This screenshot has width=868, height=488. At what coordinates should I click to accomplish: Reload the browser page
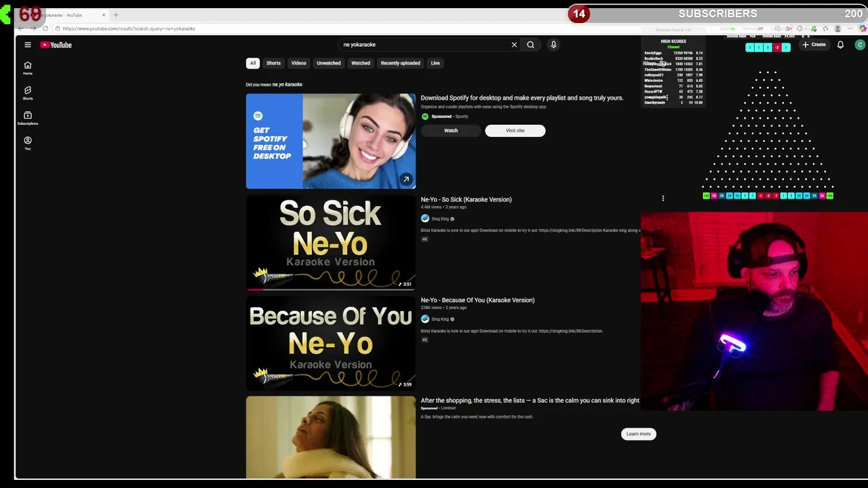pos(45,28)
